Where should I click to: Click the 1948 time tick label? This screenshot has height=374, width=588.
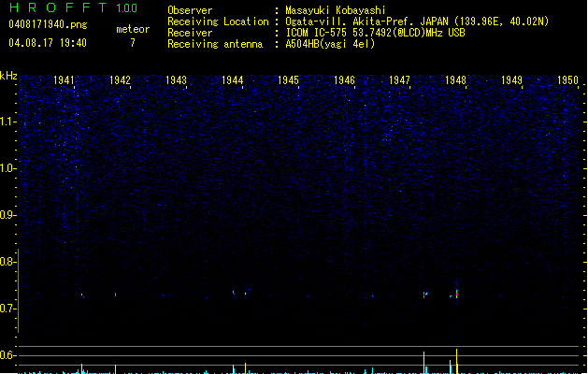click(455, 80)
